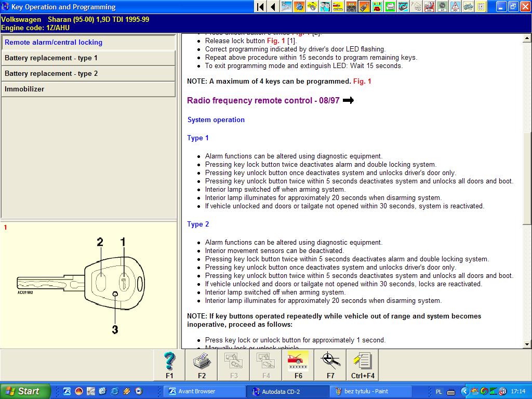532x399 pixels.
Task: Open the globe icon on orange background
Action: point(299,6)
